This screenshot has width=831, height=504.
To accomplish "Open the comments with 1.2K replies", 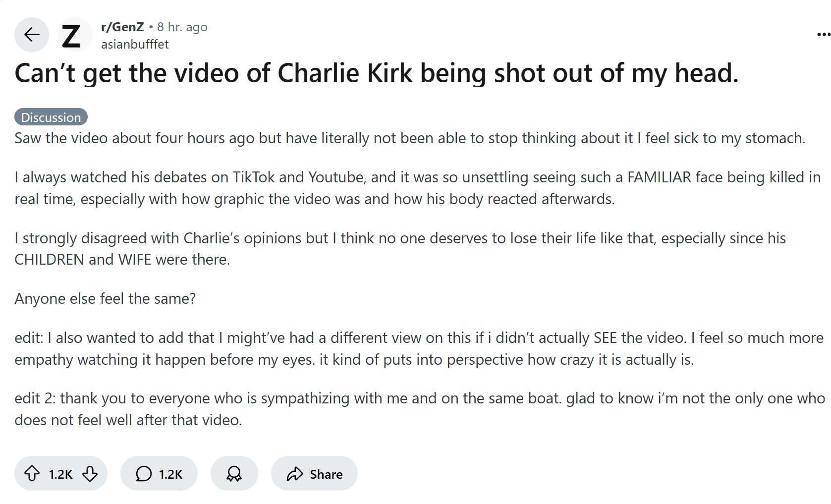I will click(159, 474).
